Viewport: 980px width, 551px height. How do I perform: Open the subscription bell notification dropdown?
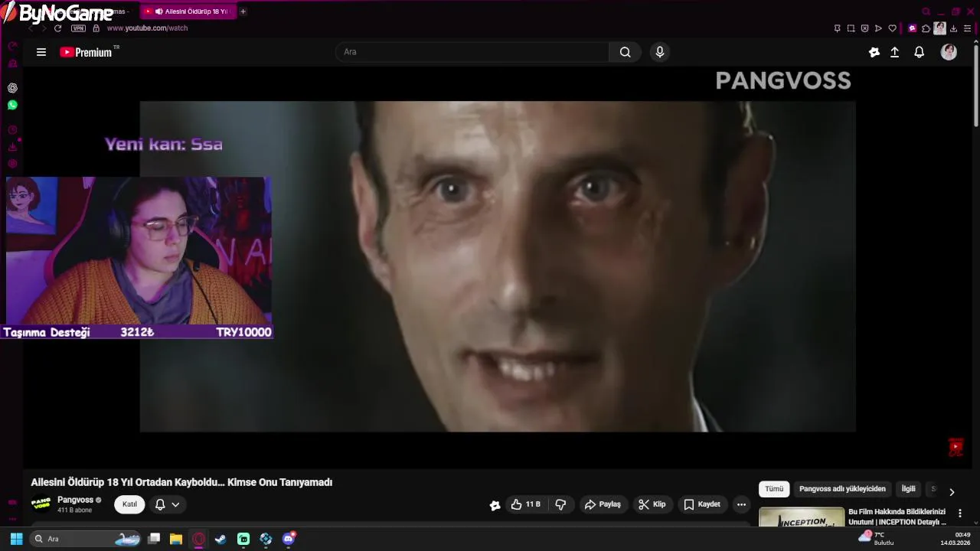[x=167, y=504]
